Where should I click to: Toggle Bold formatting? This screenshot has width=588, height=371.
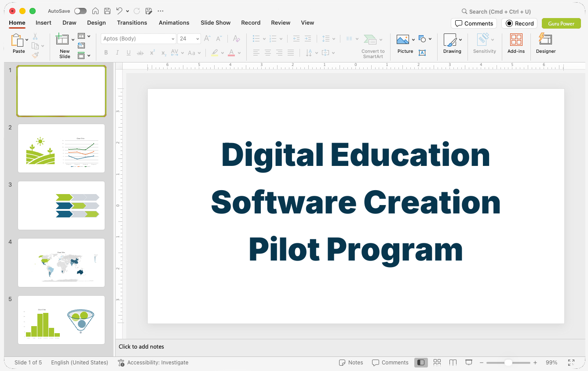pyautogui.click(x=106, y=53)
